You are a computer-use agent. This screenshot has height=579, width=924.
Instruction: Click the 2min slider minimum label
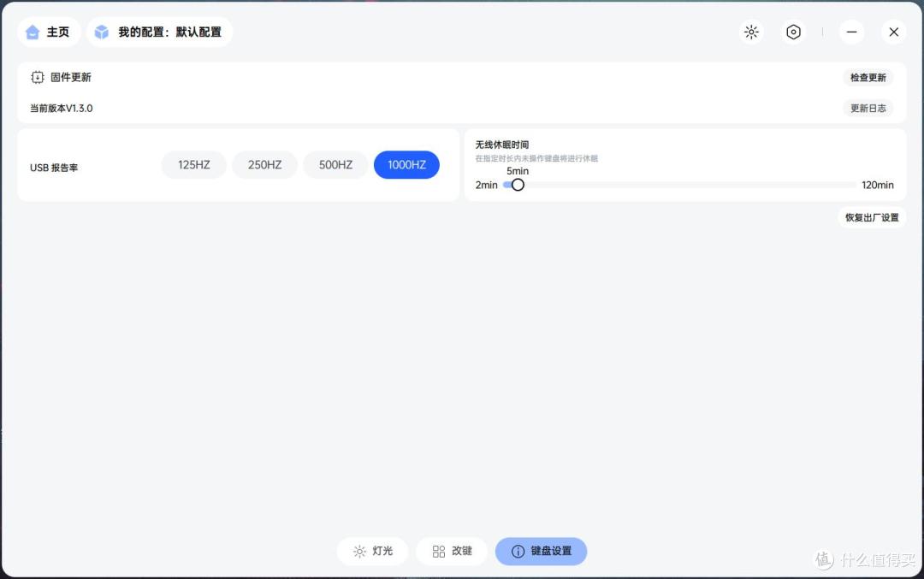tap(486, 185)
